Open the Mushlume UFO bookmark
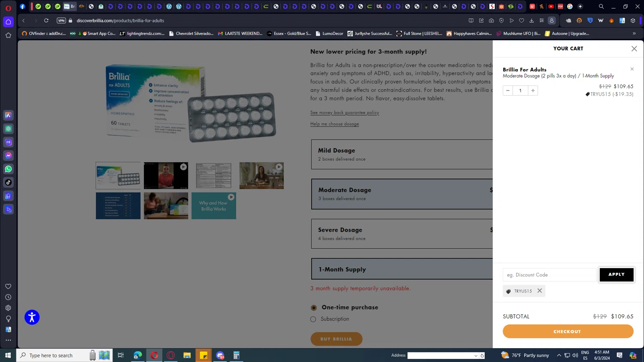Screen dimensions: 644x362 tap(518, 33)
